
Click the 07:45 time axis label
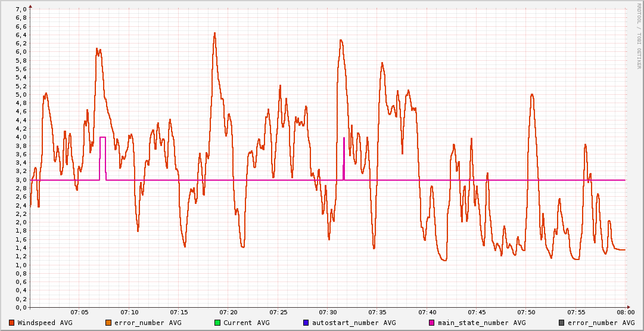[477, 313]
